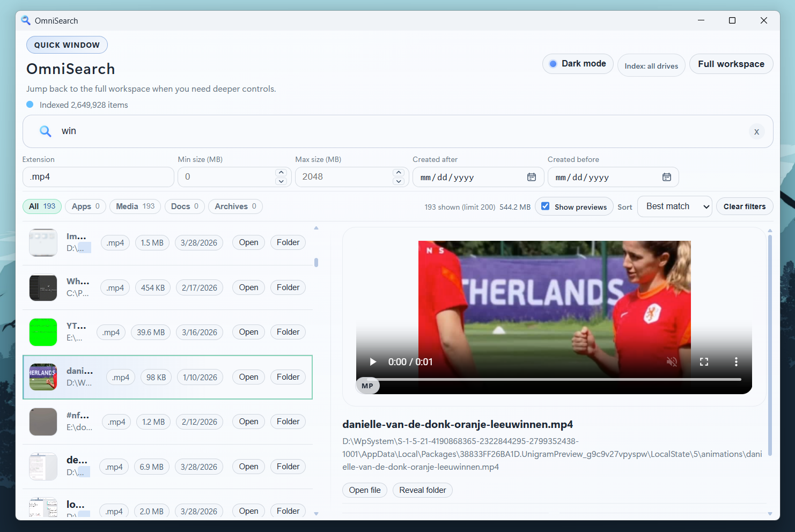The height and width of the screenshot is (532, 795).
Task: Open the Wh... 454 KB result
Action: tap(249, 287)
